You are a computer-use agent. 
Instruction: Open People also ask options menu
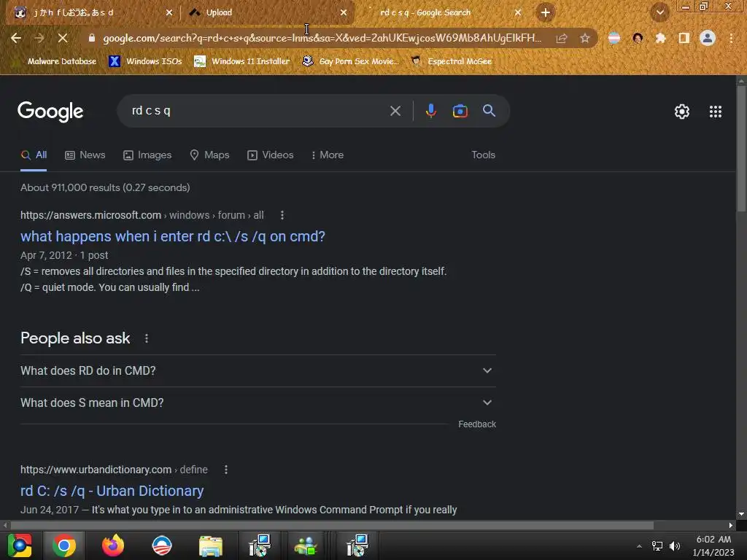[x=146, y=338]
